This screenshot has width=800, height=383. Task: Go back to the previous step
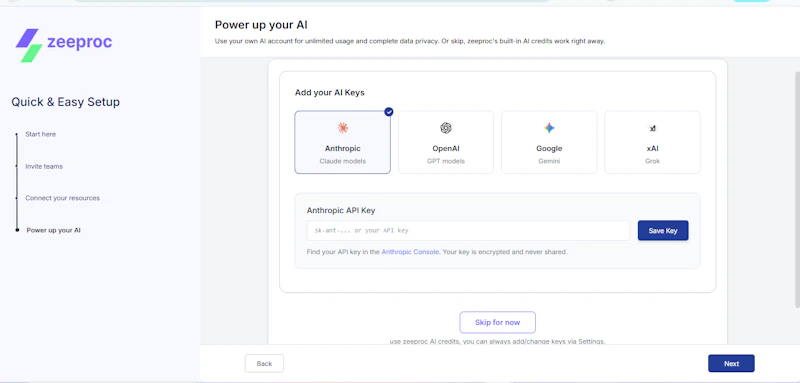(264, 364)
